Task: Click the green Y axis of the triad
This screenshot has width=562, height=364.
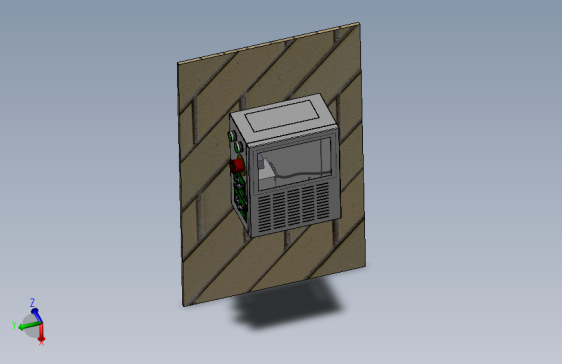Action: pyautogui.click(x=29, y=326)
